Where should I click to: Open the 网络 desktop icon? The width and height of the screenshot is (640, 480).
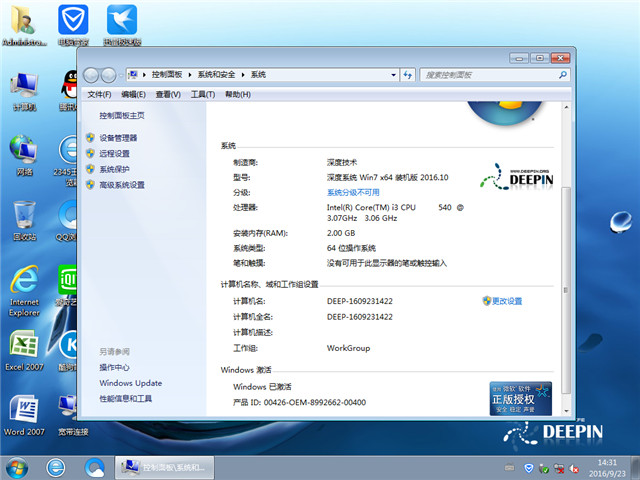click(x=24, y=155)
